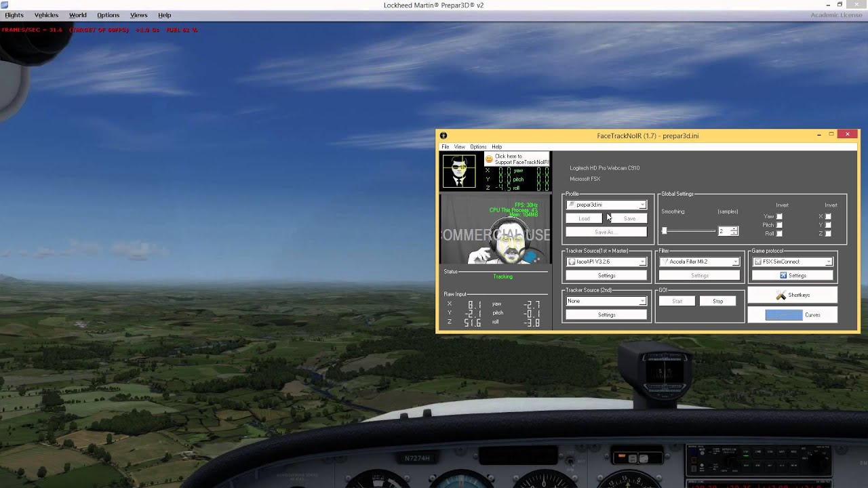Increase smoothing samples with up arrow
868x488 pixels.
[734, 229]
